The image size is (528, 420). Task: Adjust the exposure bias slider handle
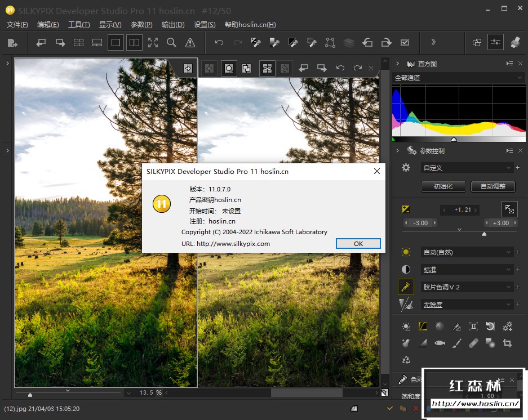(484, 234)
